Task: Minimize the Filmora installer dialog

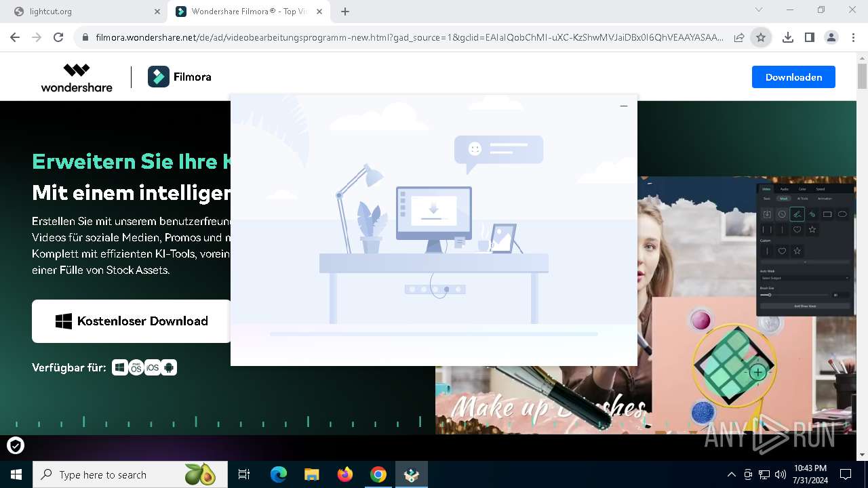Action: coord(624,106)
